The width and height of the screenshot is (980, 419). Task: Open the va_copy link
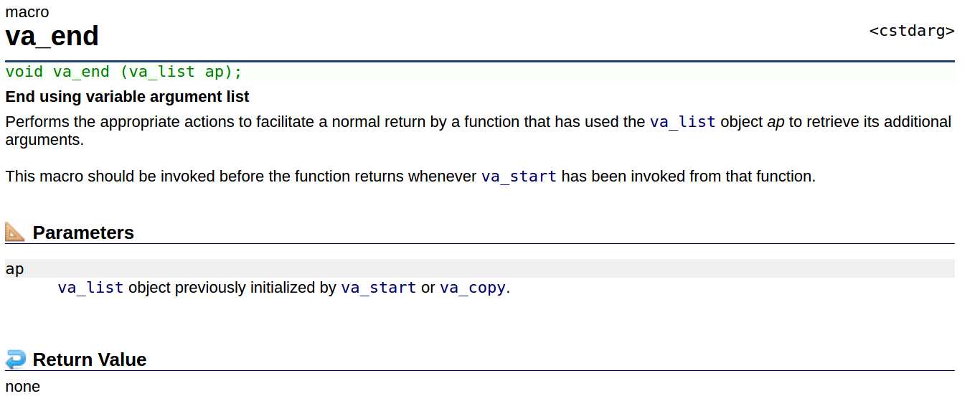click(473, 288)
